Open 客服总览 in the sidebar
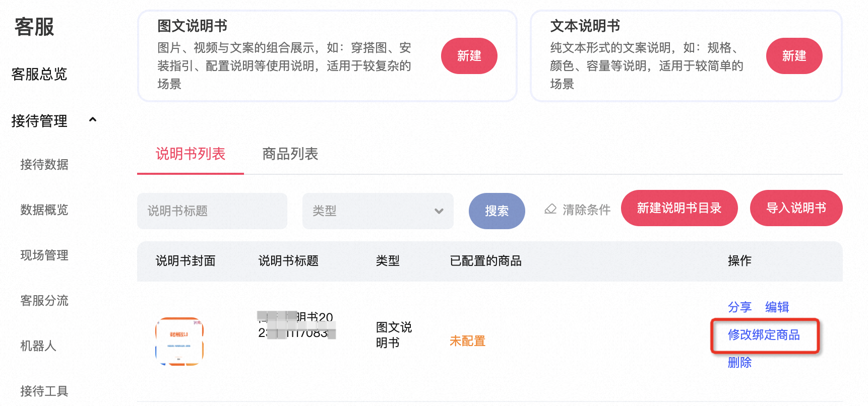 (x=39, y=75)
